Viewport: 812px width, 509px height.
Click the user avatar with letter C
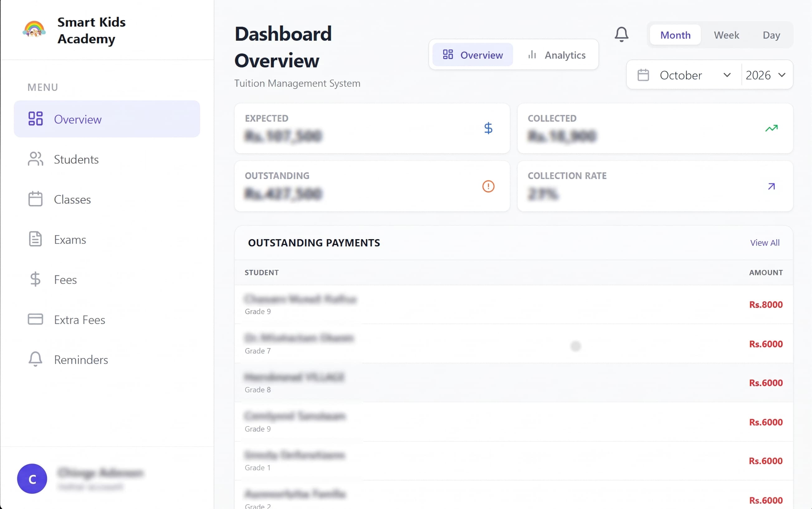pos(32,479)
